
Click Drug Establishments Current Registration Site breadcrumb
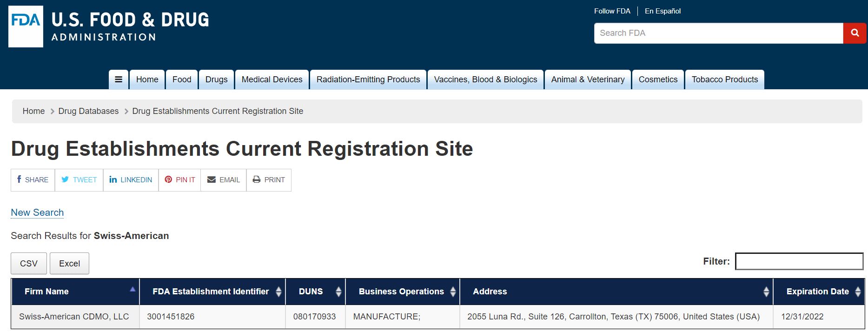(x=218, y=111)
